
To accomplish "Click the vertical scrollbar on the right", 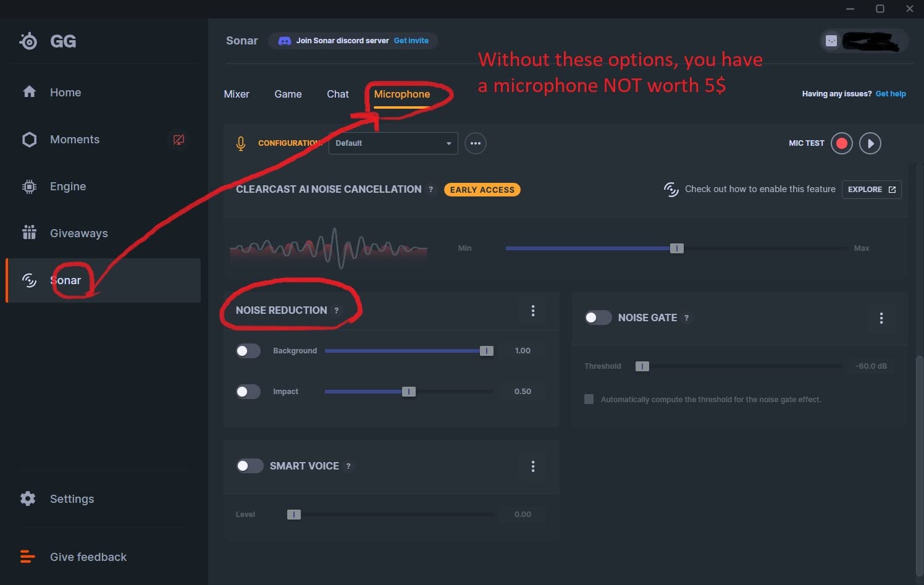I will pyautogui.click(x=919, y=466).
